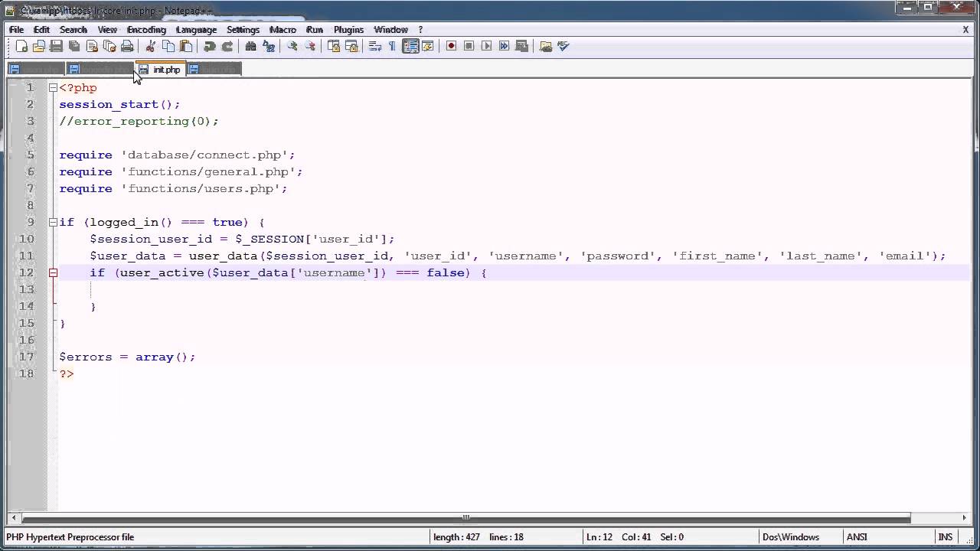Image resolution: width=980 pixels, height=551 pixels.
Task: Close the document with the menu-bar X
Action: coord(966,30)
